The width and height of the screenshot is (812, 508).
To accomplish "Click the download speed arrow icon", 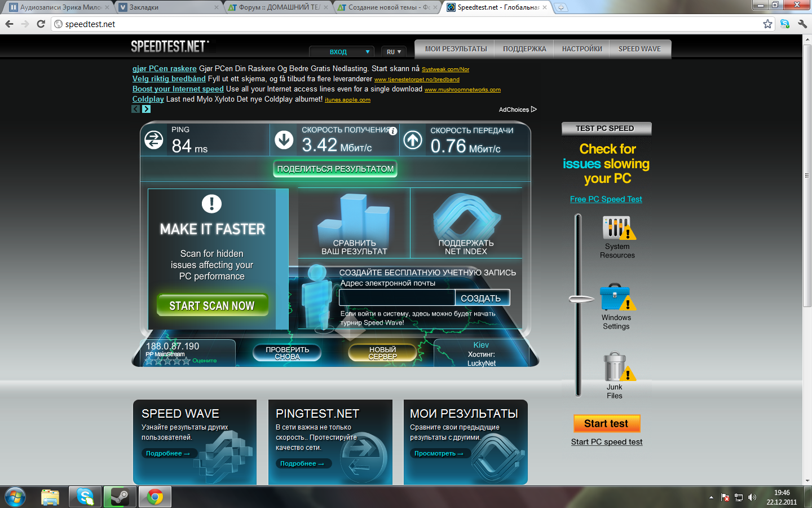I will coord(284,140).
